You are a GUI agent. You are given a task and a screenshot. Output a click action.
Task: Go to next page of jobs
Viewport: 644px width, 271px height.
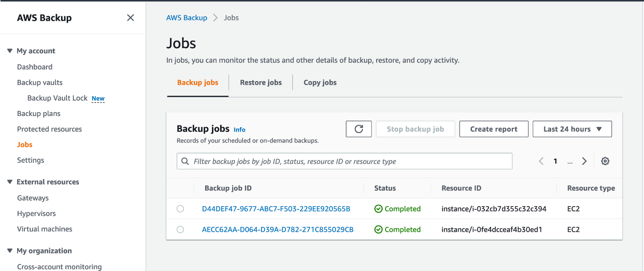(584, 161)
